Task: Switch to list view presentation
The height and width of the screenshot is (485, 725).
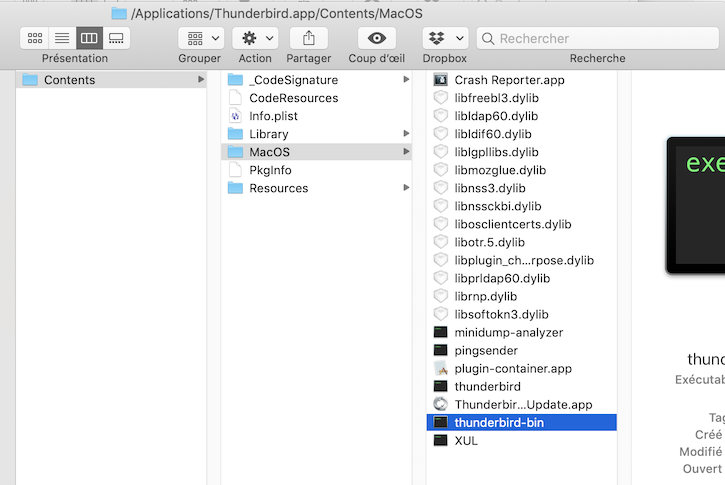Action: 62,38
